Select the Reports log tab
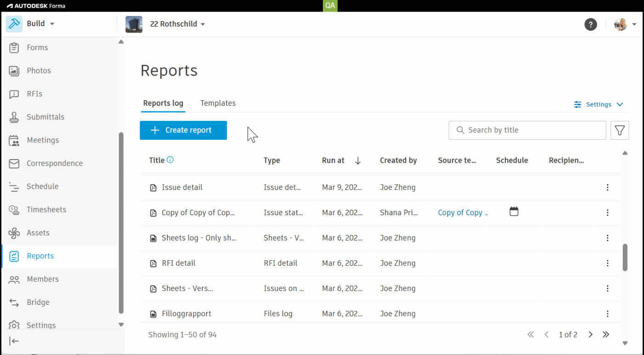 [163, 103]
